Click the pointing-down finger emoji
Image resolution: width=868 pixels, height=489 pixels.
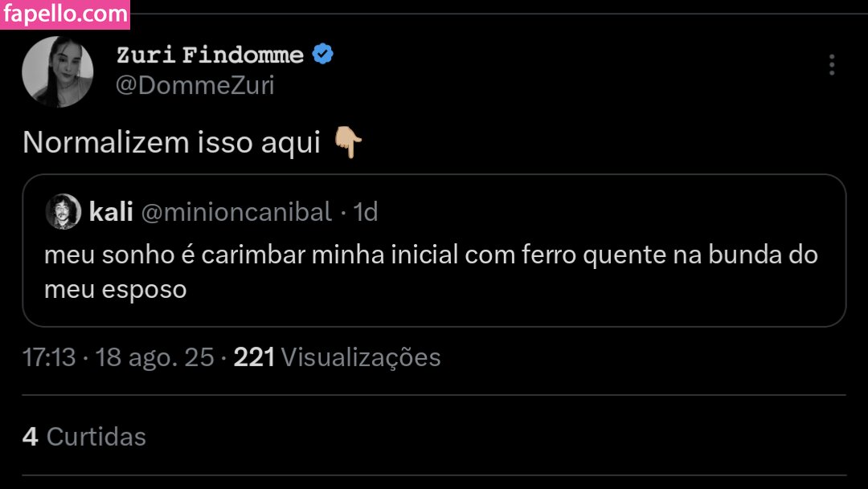pos(348,144)
